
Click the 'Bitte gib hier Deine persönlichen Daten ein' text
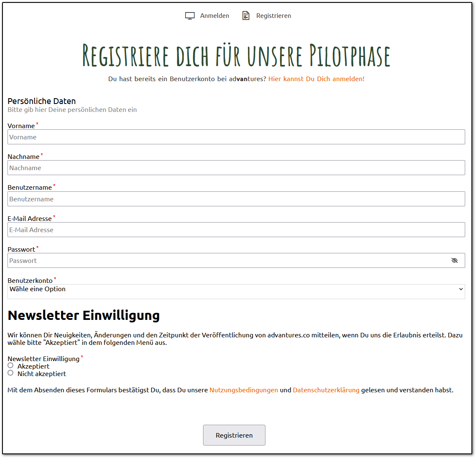pyautogui.click(x=72, y=110)
